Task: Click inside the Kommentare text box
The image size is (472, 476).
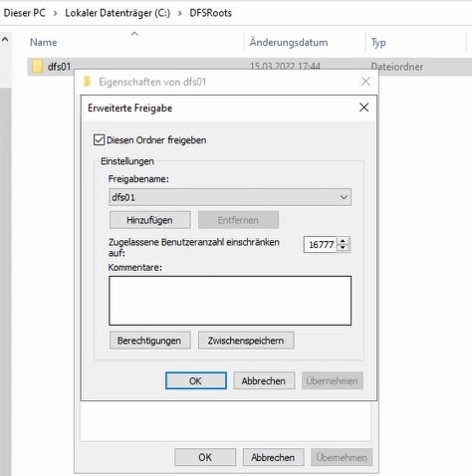Action: click(230, 301)
